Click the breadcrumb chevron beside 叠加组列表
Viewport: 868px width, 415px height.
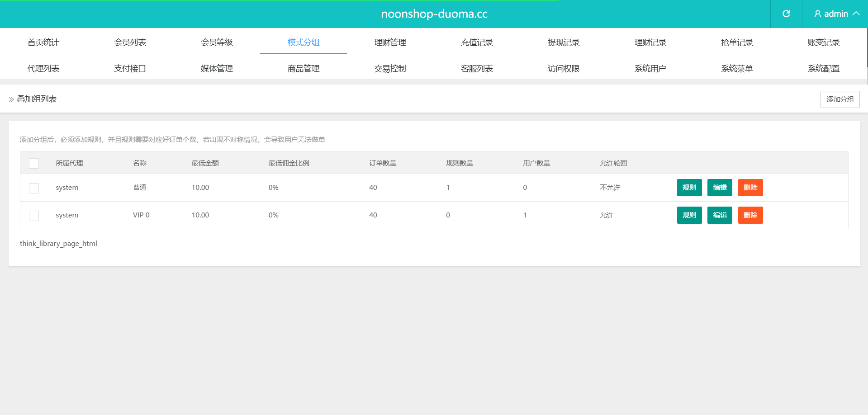(11, 99)
